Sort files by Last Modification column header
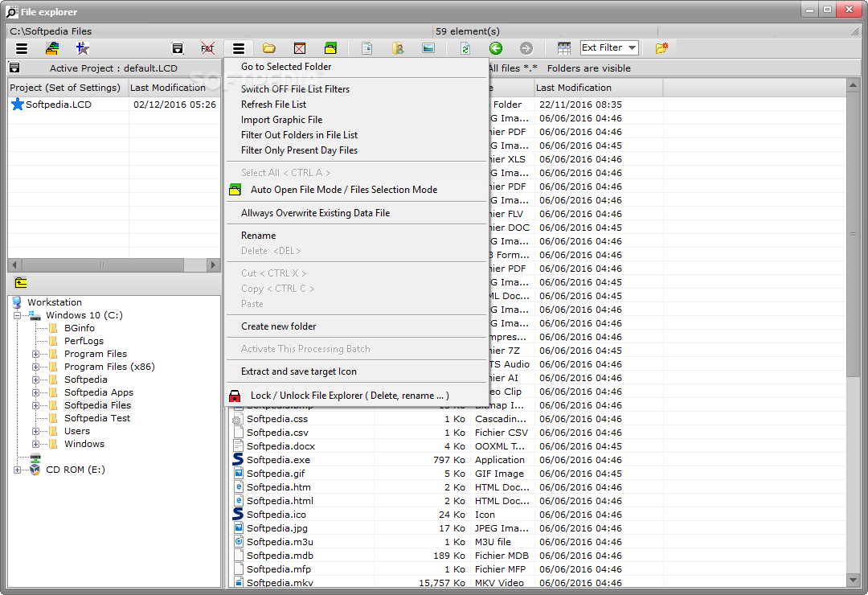The image size is (868, 595). pyautogui.click(x=598, y=88)
